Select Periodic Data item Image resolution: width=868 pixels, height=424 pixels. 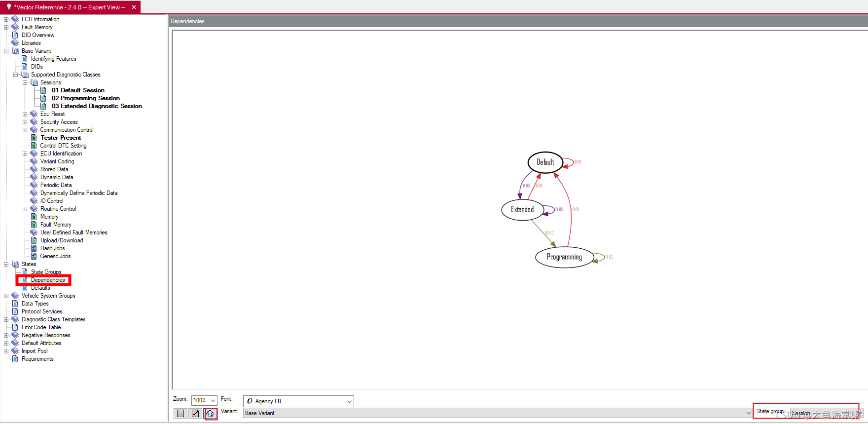coord(56,185)
